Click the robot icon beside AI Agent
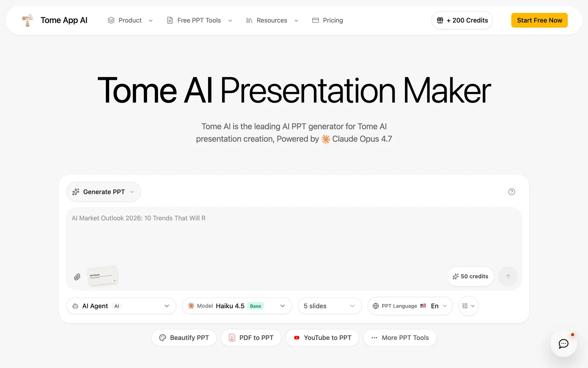The width and height of the screenshot is (588, 368). 75,306
